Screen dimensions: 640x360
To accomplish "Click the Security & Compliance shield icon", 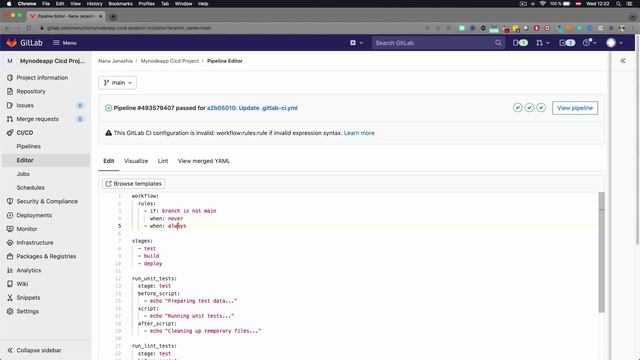I will point(10,201).
